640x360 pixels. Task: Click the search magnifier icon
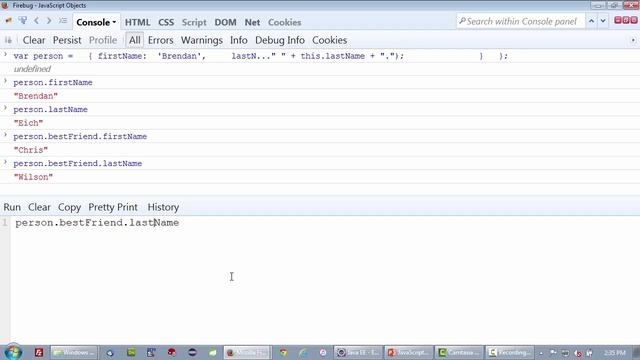coord(462,21)
